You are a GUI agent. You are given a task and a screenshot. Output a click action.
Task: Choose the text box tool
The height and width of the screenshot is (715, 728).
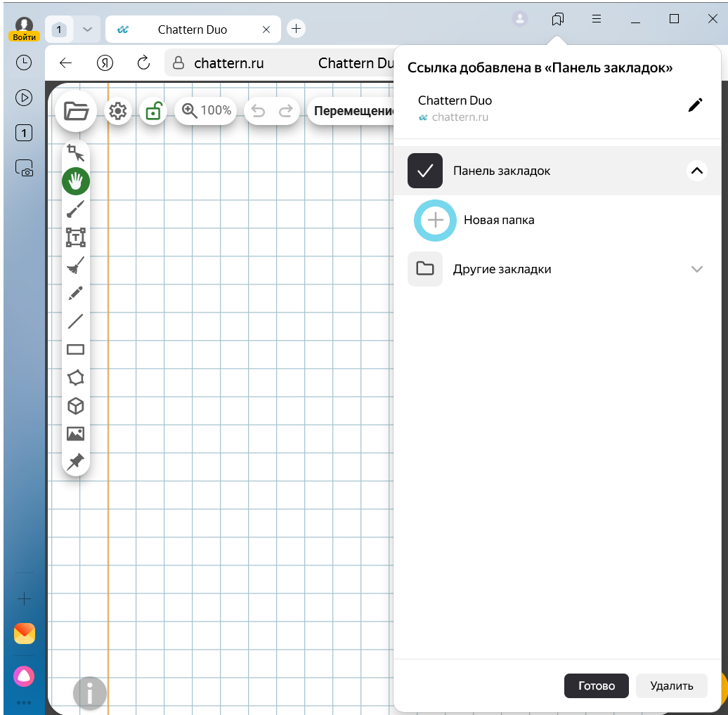[x=76, y=237]
